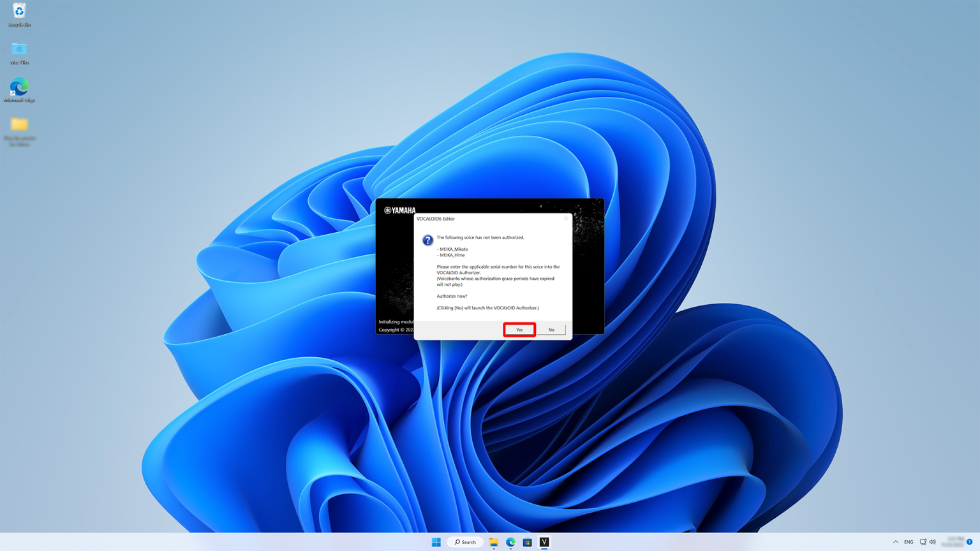Open File Explorer from the taskbar
980x551 pixels.
pyautogui.click(x=494, y=542)
